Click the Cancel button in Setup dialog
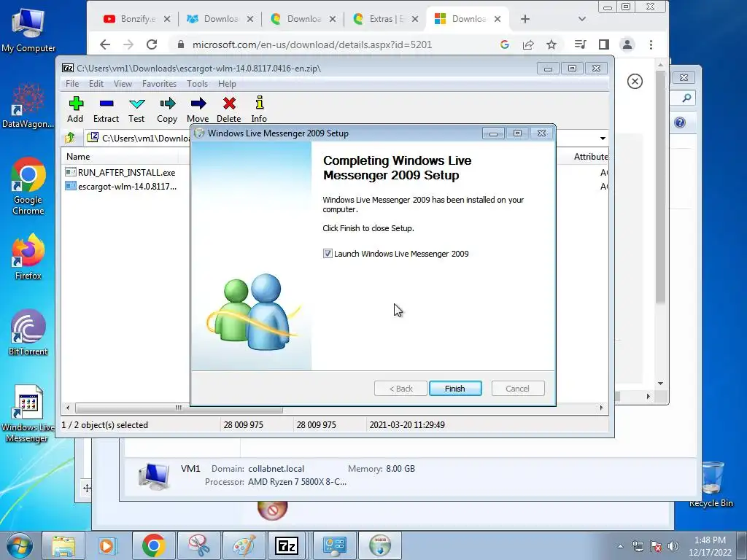The image size is (747, 560). [517, 389]
